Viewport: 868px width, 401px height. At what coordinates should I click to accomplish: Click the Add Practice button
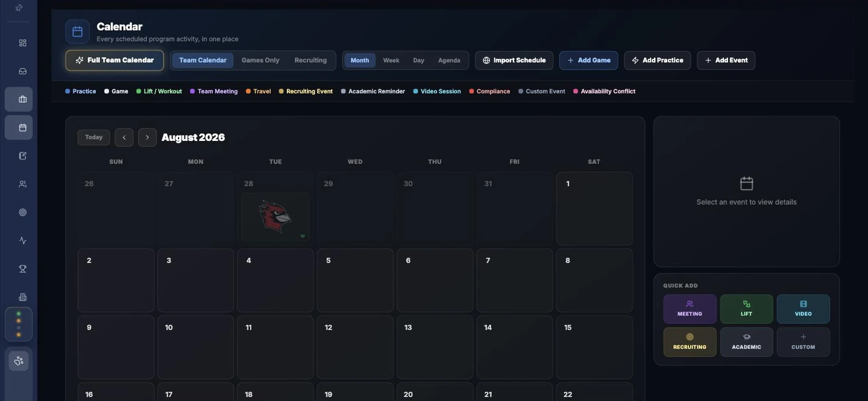pos(658,60)
